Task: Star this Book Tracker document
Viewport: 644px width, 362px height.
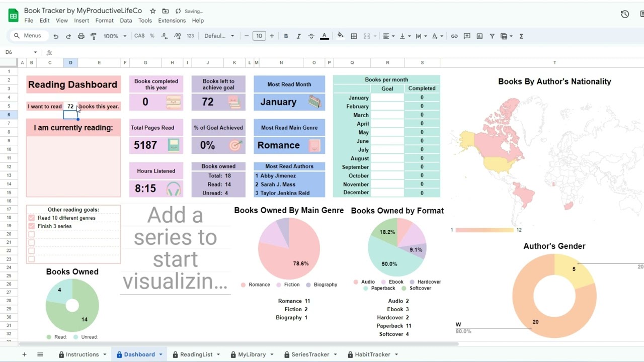Action: pos(153,11)
